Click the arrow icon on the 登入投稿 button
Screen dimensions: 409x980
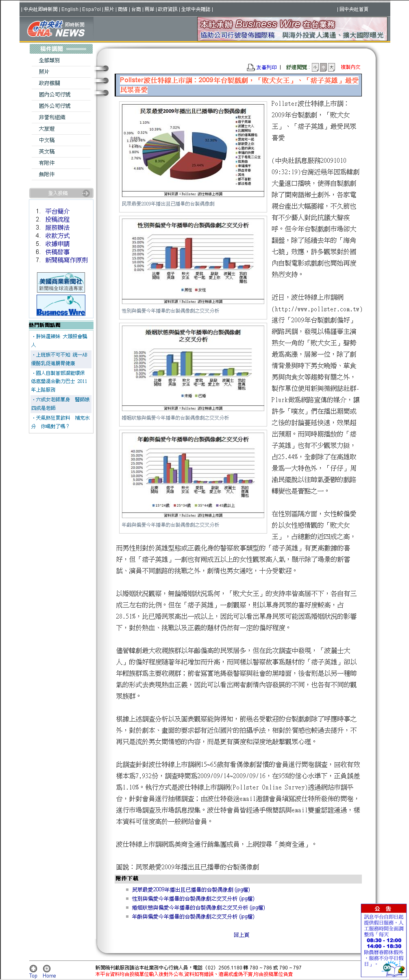(x=85, y=193)
